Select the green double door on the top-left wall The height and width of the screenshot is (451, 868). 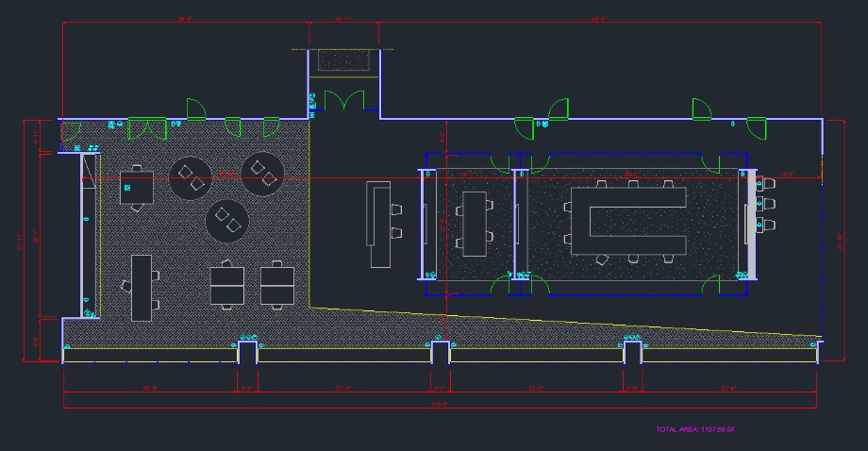coord(147,129)
